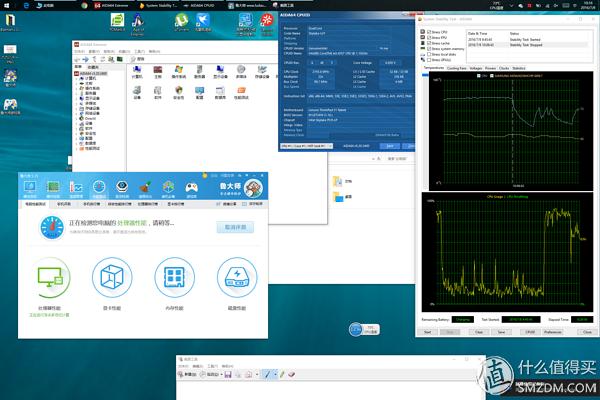
Task: Click the Clear button in Stability Test
Action: point(479,332)
